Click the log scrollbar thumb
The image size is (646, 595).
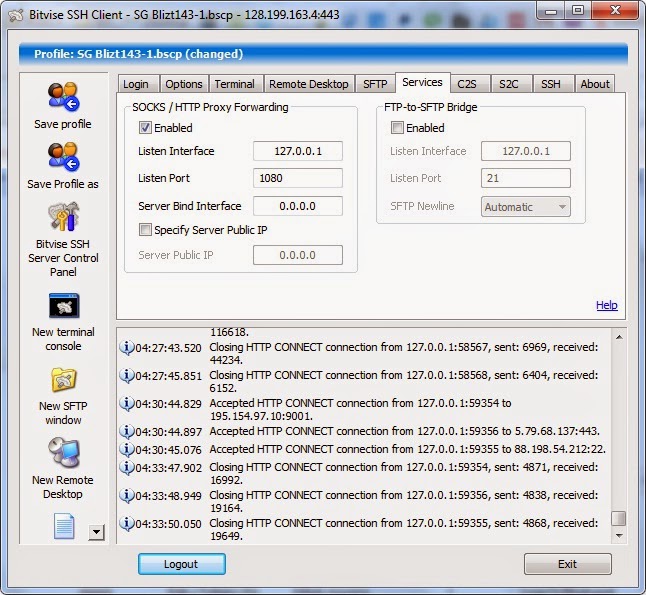pos(619,519)
